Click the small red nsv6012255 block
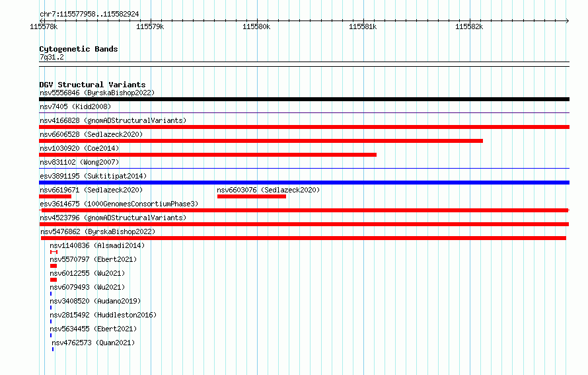The height and width of the screenshot is (375, 588). [x=54, y=280]
